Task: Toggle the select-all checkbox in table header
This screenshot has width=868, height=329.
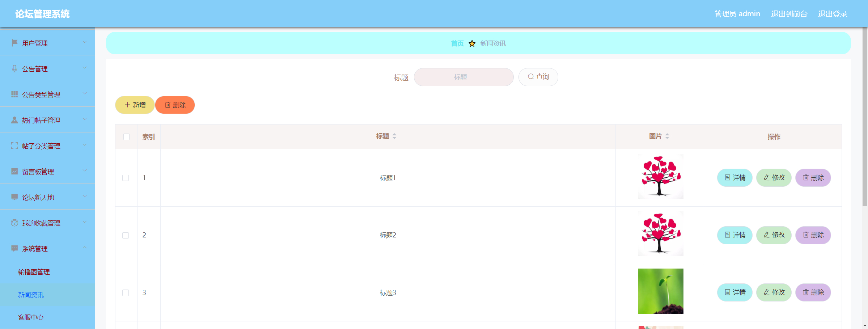Action: tap(126, 137)
